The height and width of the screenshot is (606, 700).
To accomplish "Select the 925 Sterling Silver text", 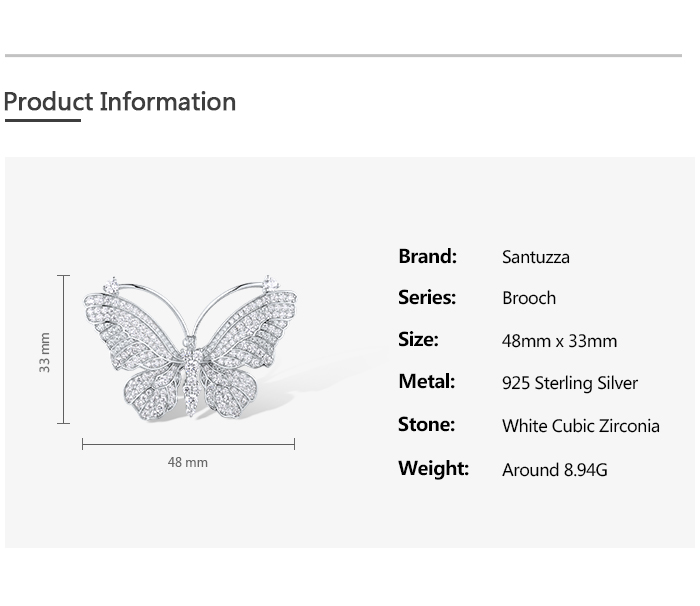I will pos(570,383).
